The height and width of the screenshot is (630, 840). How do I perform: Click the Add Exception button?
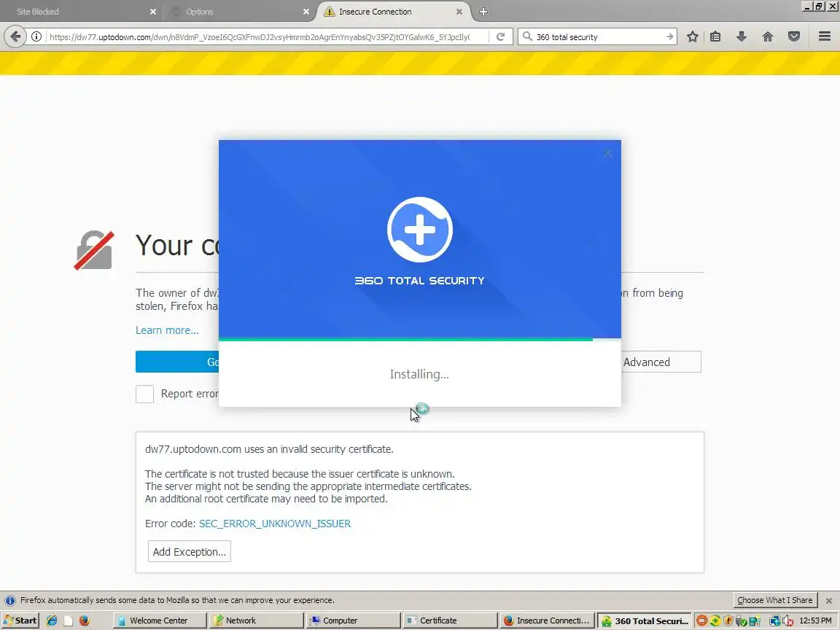189,551
